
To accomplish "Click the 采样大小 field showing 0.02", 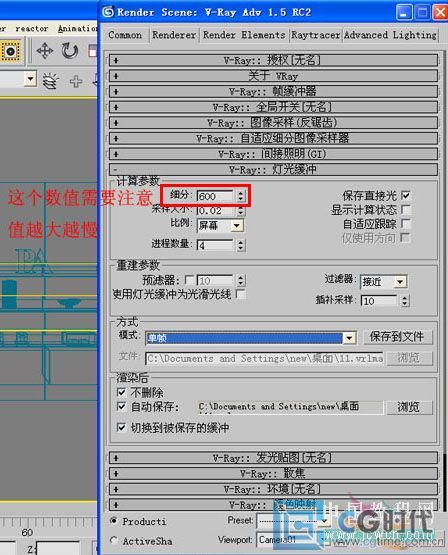I will [215, 211].
